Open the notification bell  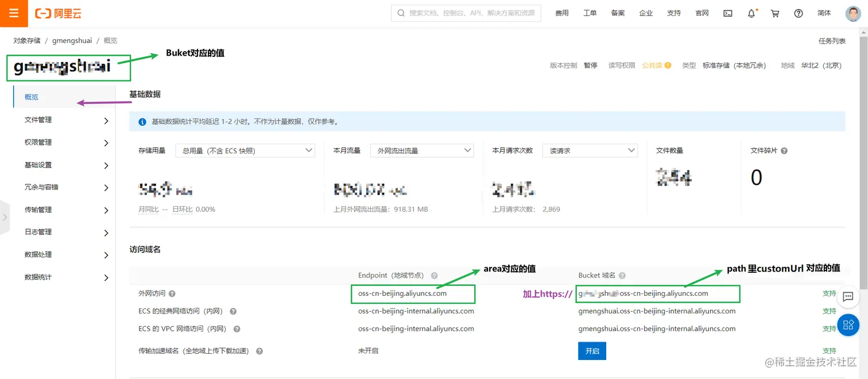(x=751, y=13)
